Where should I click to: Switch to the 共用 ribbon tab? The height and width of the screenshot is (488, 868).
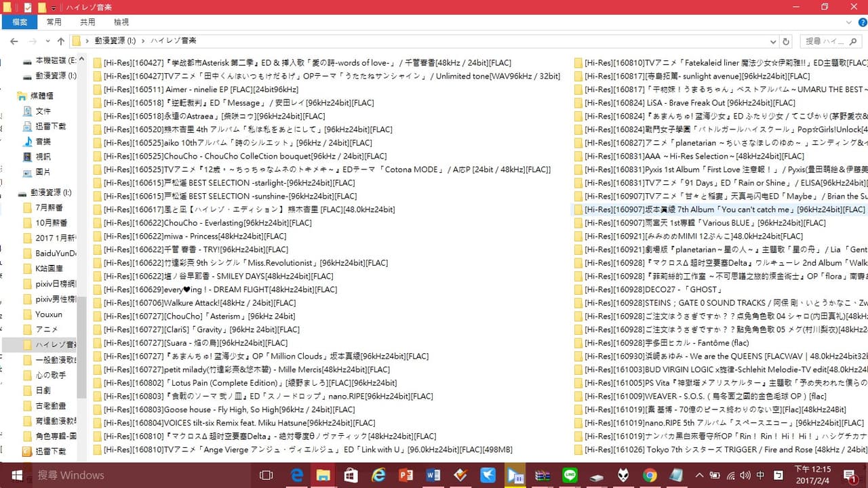87,22
